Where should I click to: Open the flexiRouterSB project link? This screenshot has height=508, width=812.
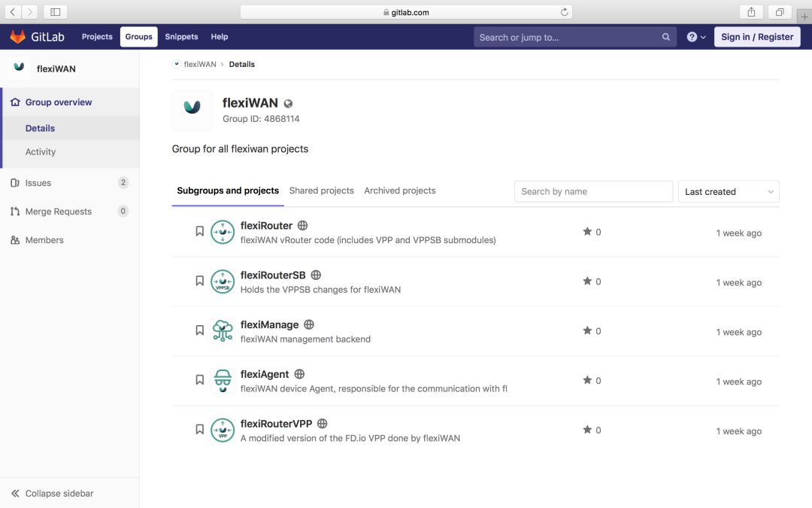(x=273, y=275)
